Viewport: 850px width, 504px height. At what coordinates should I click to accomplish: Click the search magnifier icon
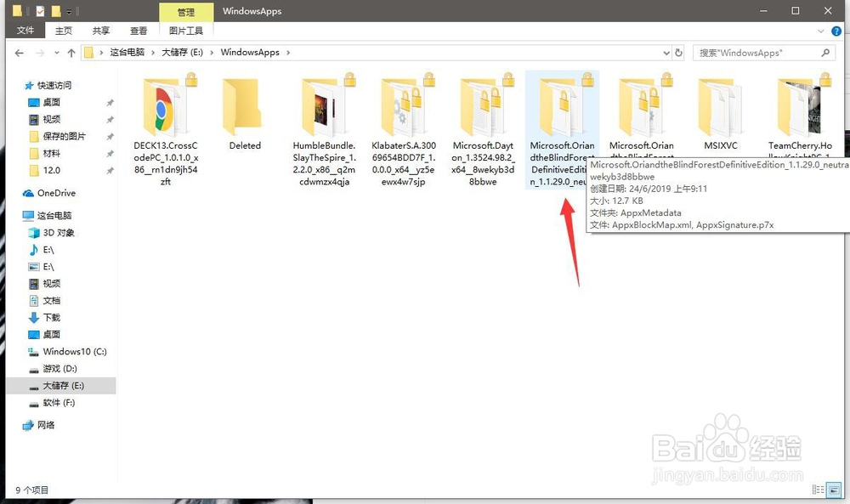click(825, 53)
